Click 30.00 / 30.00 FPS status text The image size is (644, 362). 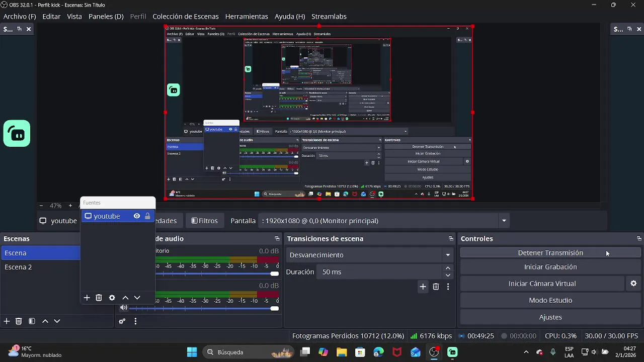point(611,336)
